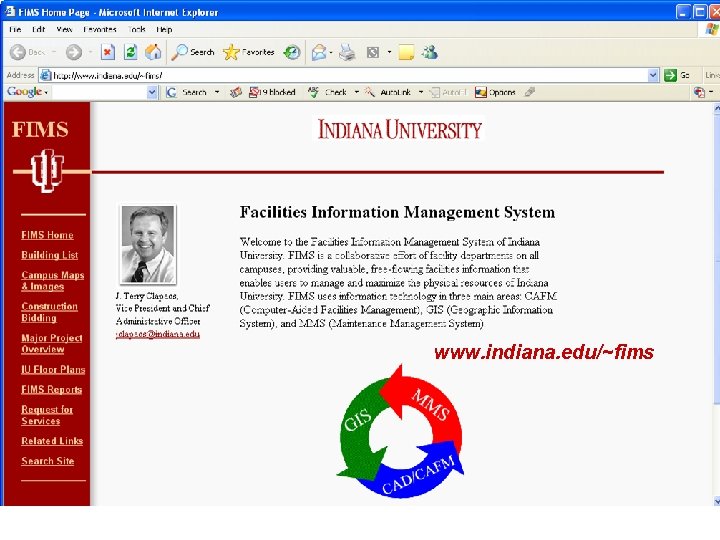Click the yellow note Discuss icon
The height and width of the screenshot is (540, 720).
(406, 52)
